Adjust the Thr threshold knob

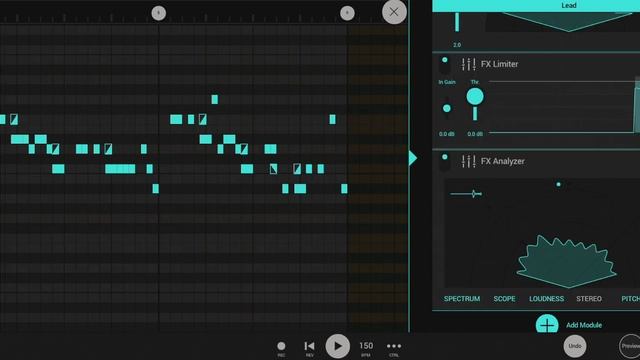point(475,97)
